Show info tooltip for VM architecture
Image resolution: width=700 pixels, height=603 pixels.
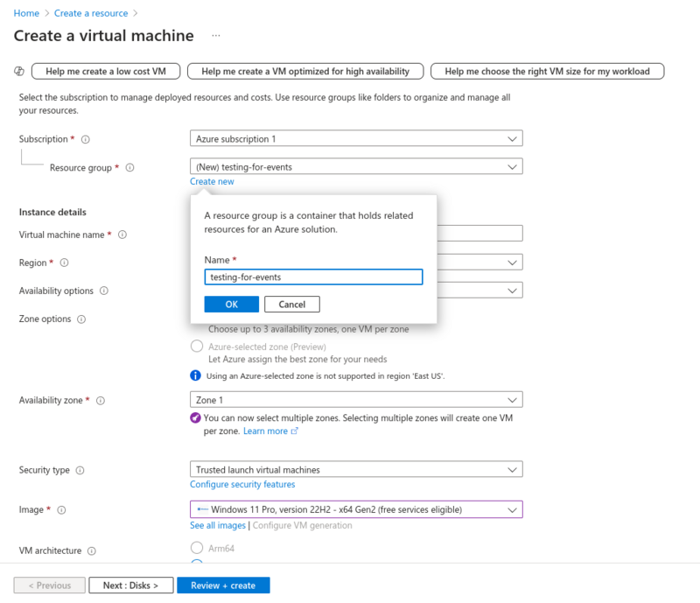[x=92, y=550]
